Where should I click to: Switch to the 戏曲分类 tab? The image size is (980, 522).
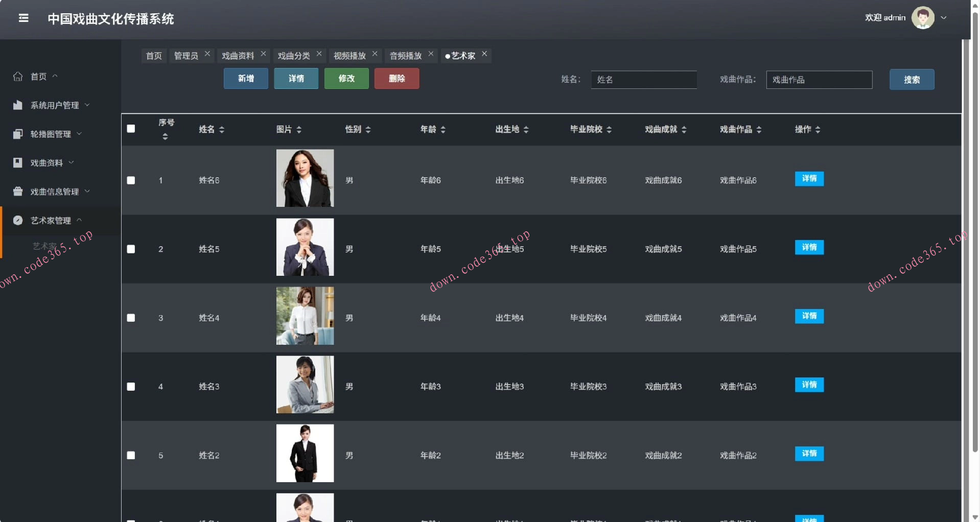(x=294, y=56)
